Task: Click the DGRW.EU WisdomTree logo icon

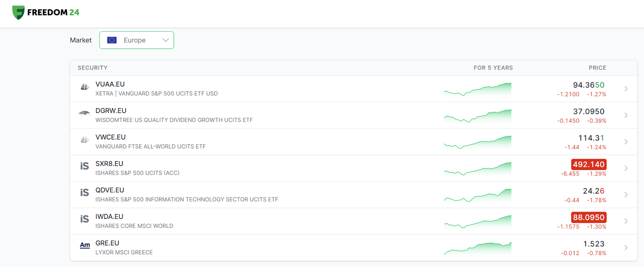Action: tap(85, 113)
